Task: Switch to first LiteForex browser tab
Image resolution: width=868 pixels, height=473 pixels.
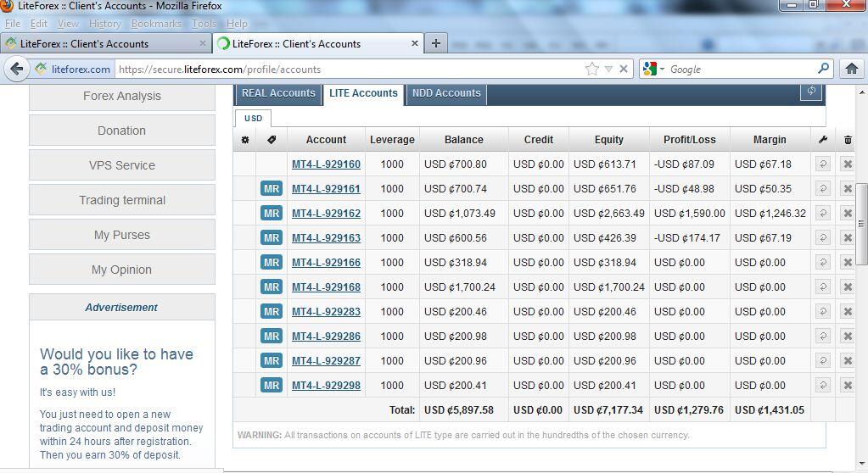Action: (x=105, y=43)
